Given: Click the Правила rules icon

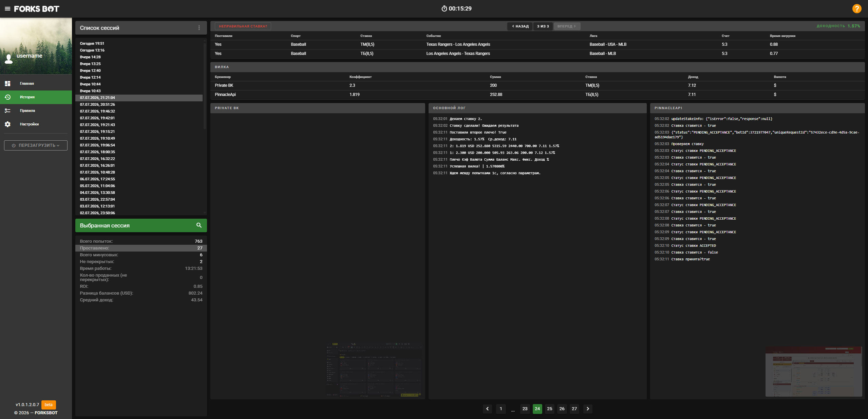Looking at the screenshot, I should coord(8,111).
